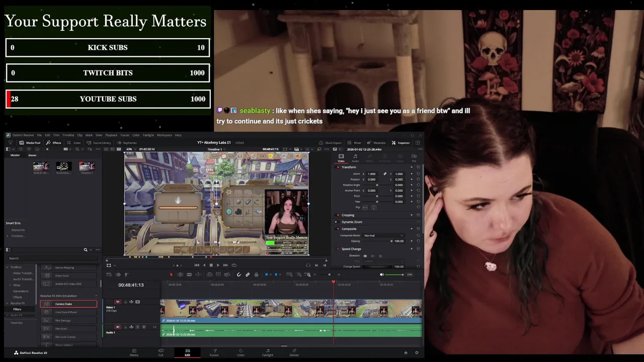Collapse the Resolve FX Film Emulation group

tap(95, 296)
